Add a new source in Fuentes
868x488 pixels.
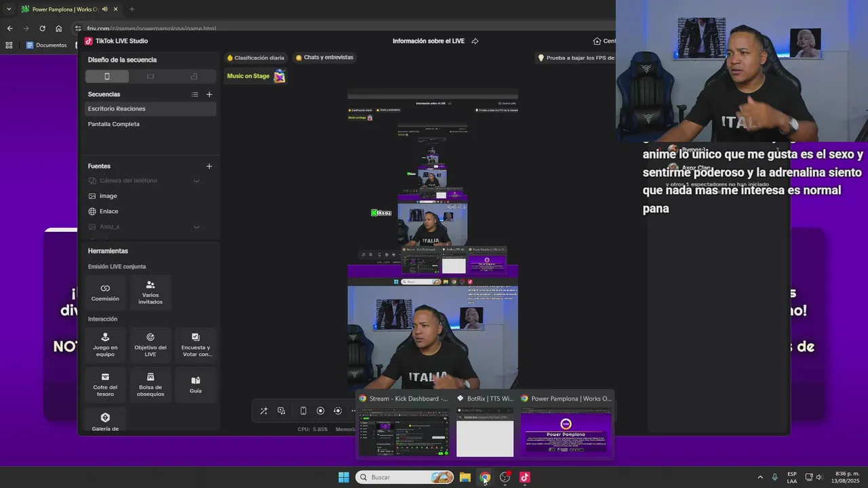tap(209, 166)
